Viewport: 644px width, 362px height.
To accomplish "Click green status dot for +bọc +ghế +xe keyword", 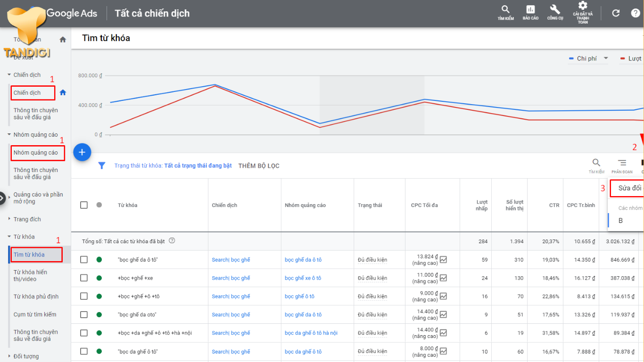I will [99, 278].
